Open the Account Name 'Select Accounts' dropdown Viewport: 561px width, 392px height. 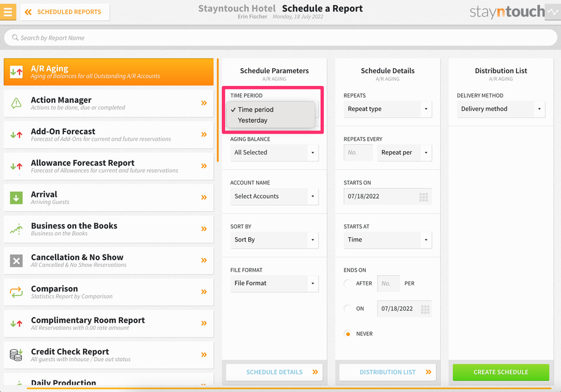click(274, 196)
